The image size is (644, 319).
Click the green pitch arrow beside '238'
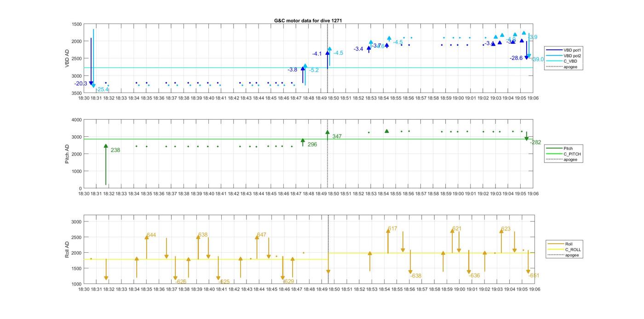tap(106, 165)
